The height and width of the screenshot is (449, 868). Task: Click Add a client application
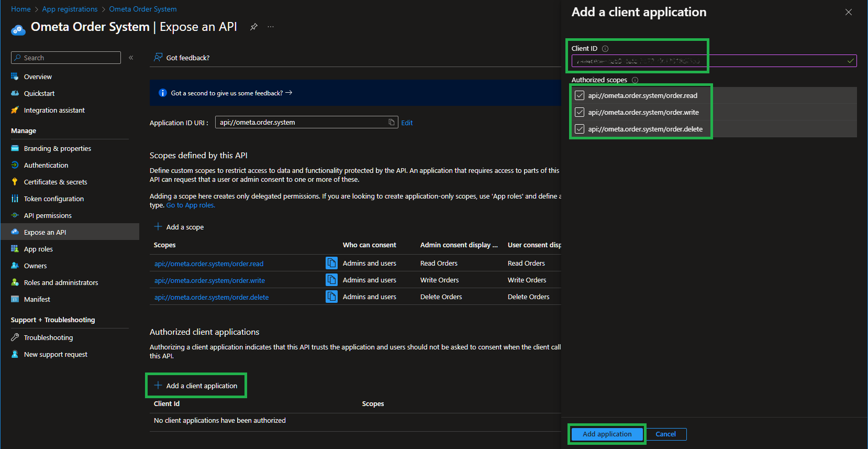pos(196,386)
